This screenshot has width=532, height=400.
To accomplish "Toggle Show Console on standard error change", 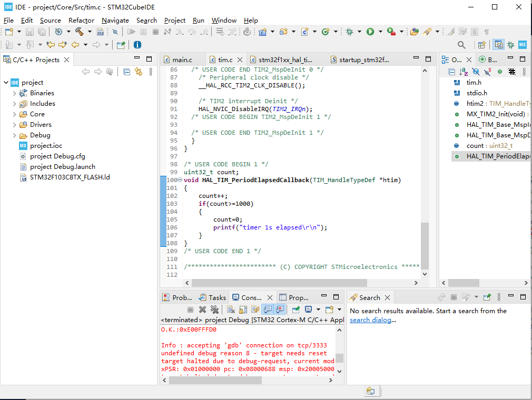I will tap(280, 309).
